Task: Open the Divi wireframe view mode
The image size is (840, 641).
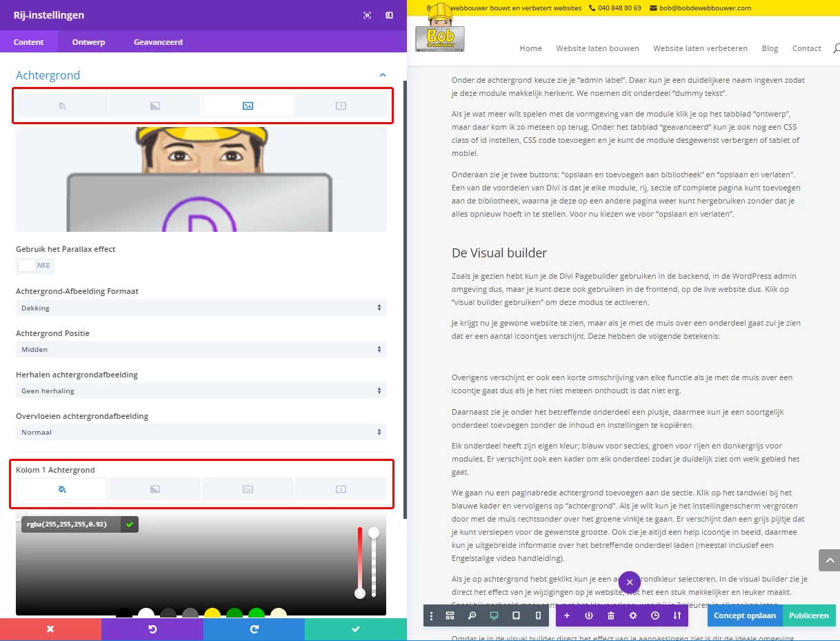Action: point(450,615)
